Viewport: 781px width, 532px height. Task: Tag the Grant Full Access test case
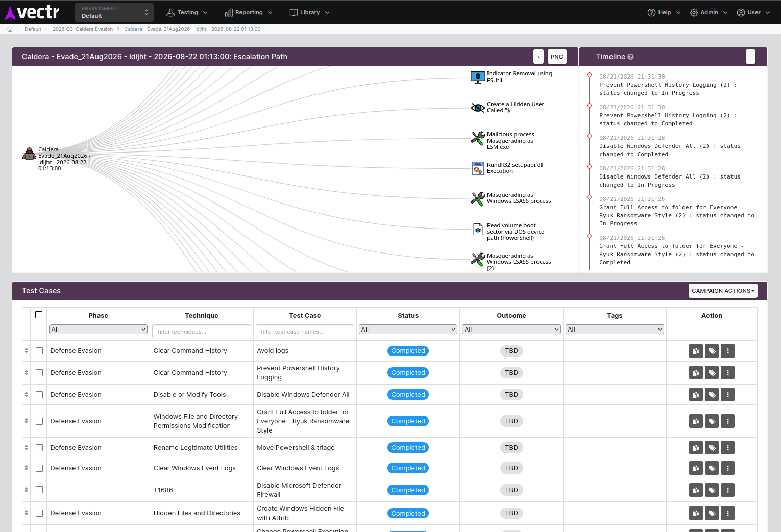[x=712, y=421]
